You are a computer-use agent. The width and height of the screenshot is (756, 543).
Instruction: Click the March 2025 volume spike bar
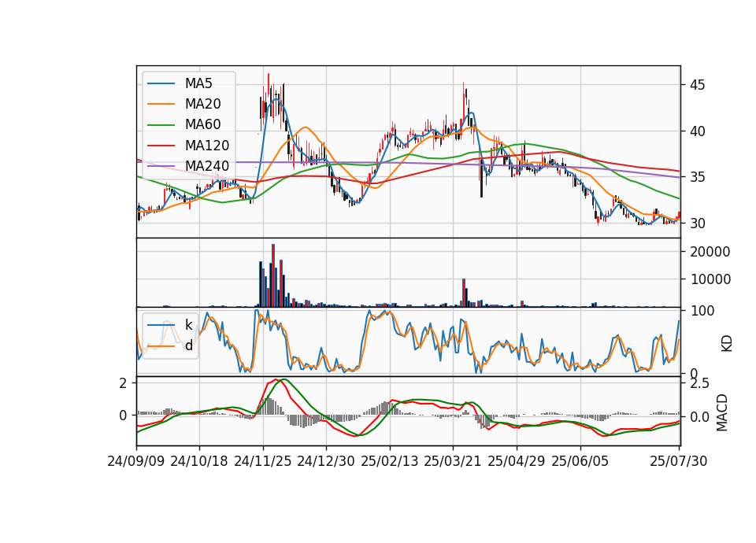pos(464,293)
